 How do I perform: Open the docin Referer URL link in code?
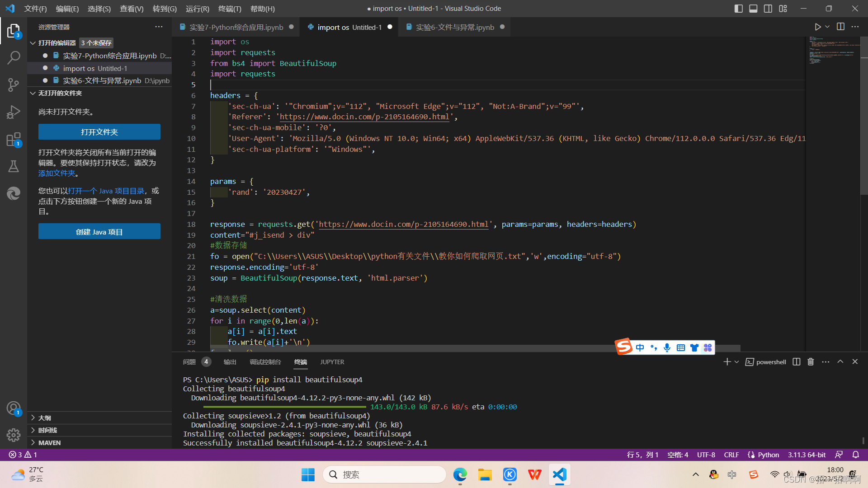point(364,117)
